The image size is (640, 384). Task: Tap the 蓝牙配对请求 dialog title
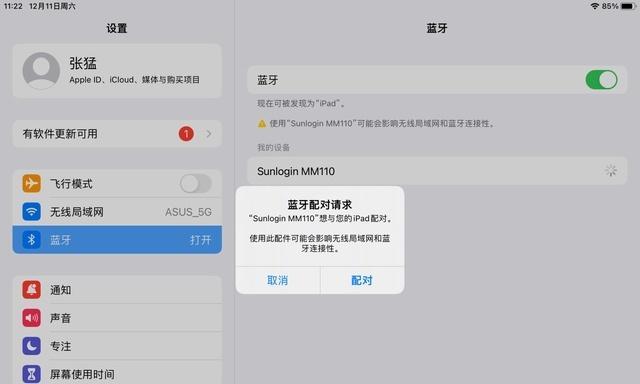pos(320,204)
